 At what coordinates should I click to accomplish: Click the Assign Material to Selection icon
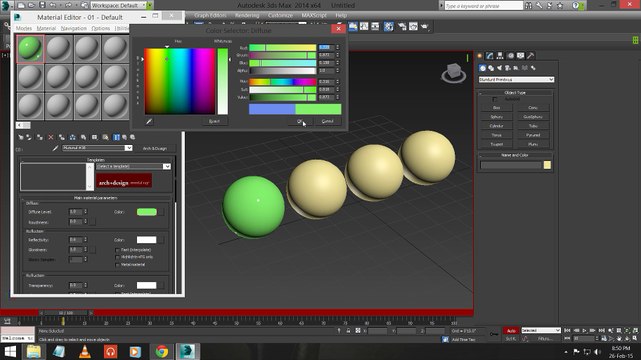click(x=40, y=137)
